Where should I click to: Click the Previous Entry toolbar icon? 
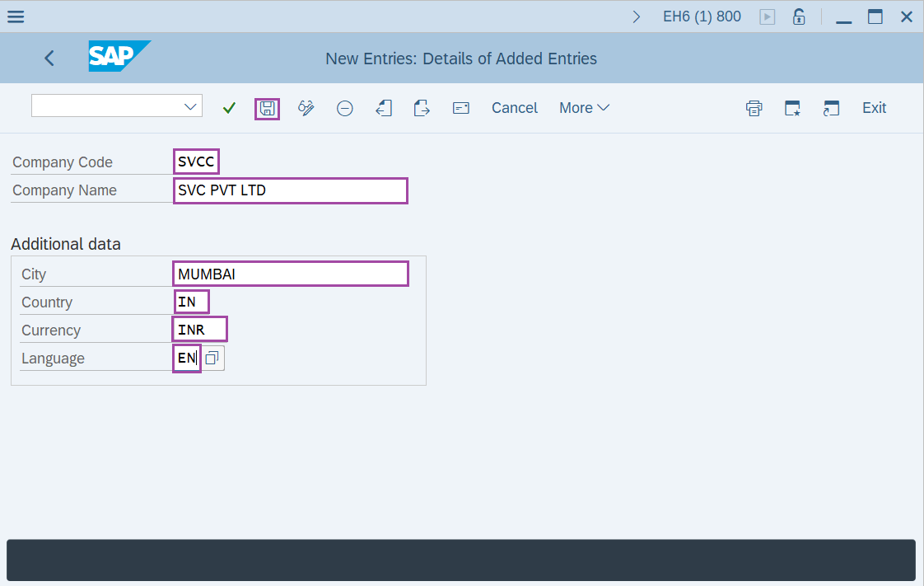[x=384, y=108]
